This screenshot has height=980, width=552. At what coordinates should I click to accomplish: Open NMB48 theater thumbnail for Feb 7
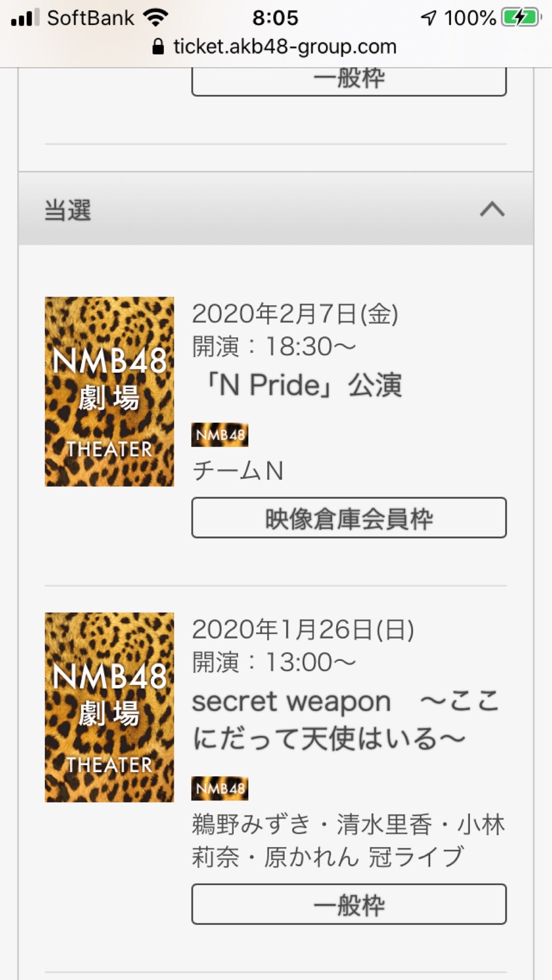(x=109, y=391)
